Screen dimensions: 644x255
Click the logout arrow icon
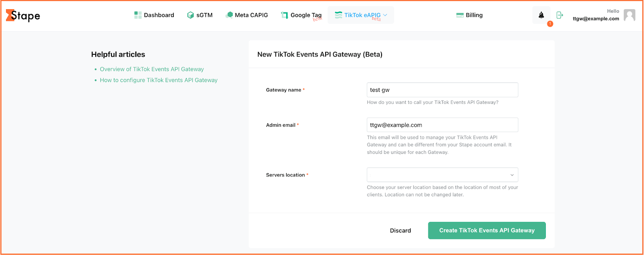pyautogui.click(x=559, y=15)
